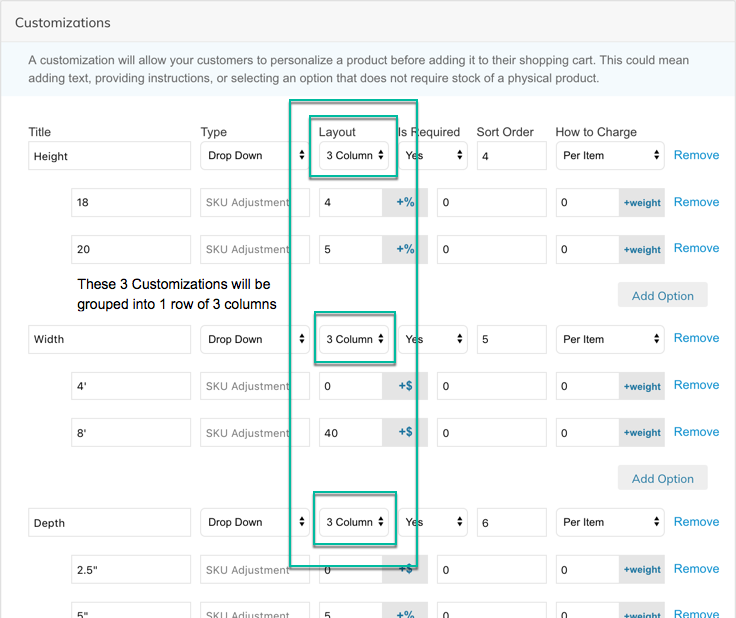Screen dimensions: 736x618
Task: Open How to Charge dropdown for Width
Action: [610, 339]
